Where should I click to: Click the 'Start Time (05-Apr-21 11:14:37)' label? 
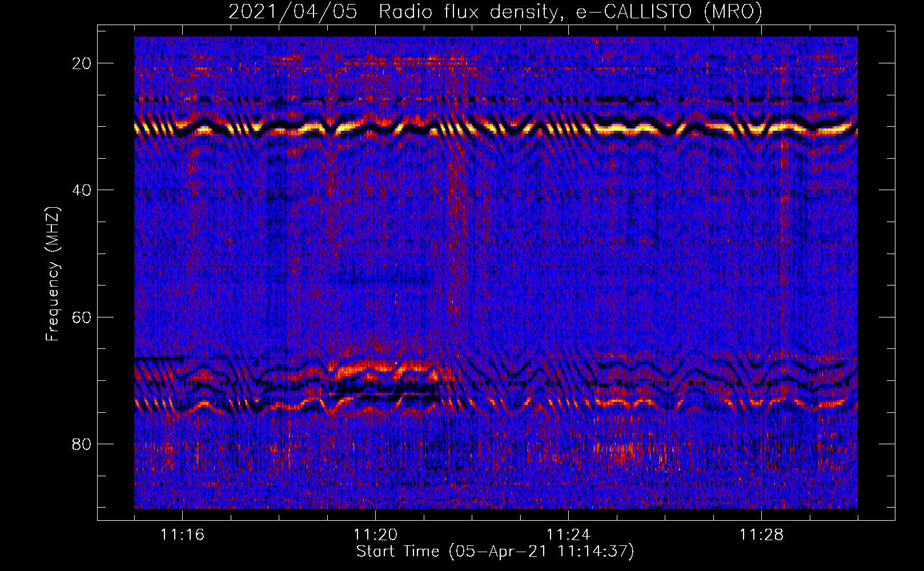click(x=495, y=552)
